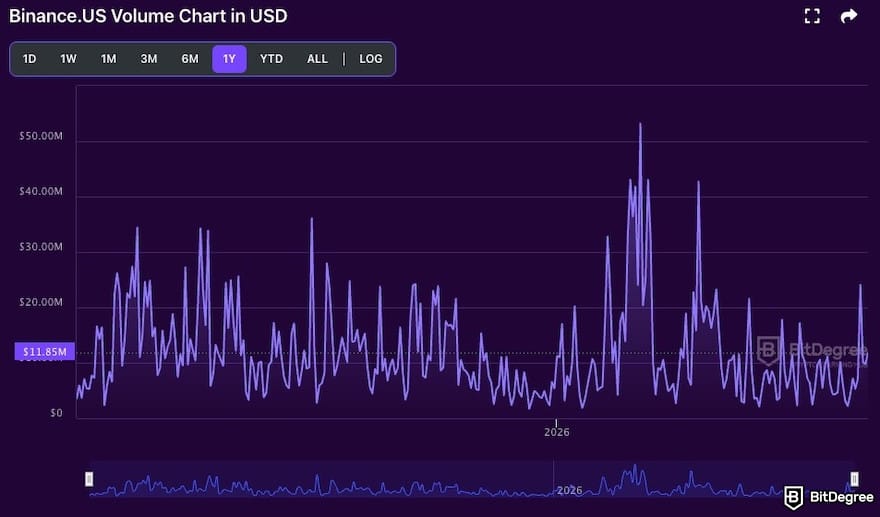Toggle LOG scale on the chart
This screenshot has width=880, height=517.
[370, 59]
